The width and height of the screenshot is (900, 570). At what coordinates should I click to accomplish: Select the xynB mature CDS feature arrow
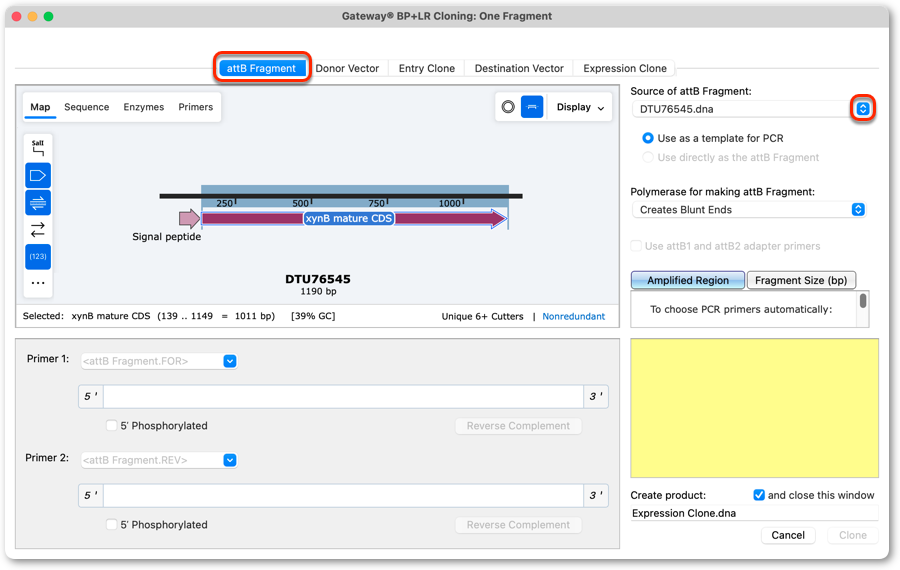[x=355, y=219]
